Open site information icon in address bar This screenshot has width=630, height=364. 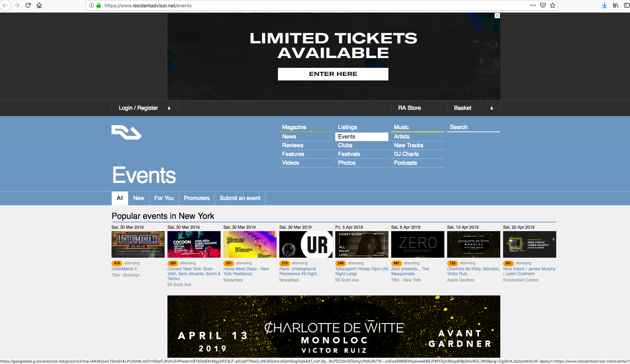coord(91,5)
